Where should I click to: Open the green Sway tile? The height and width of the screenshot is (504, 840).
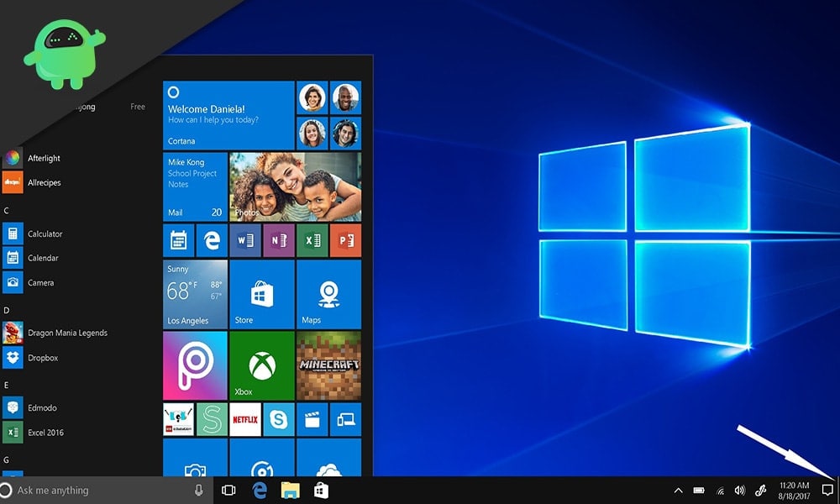(x=212, y=419)
